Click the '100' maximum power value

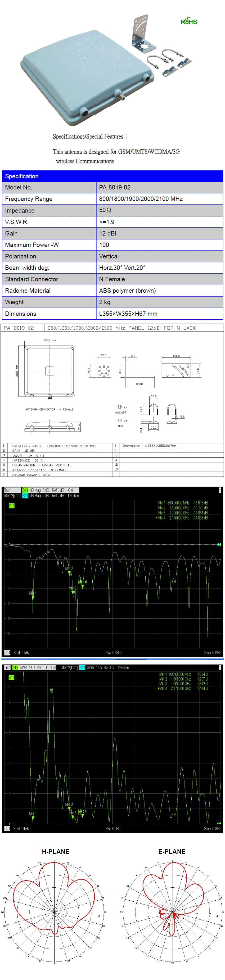104,245
